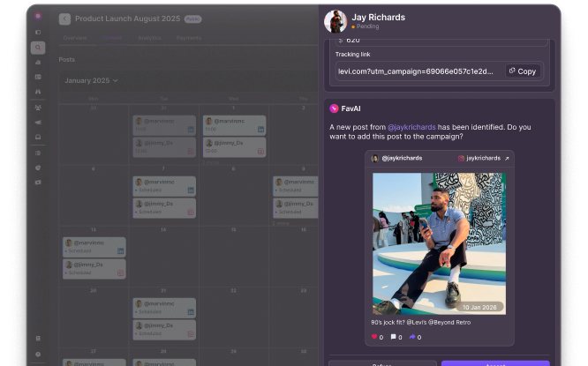Open the binoculars discovery icon in sidebar
The height and width of the screenshot is (366, 588).
(38, 92)
